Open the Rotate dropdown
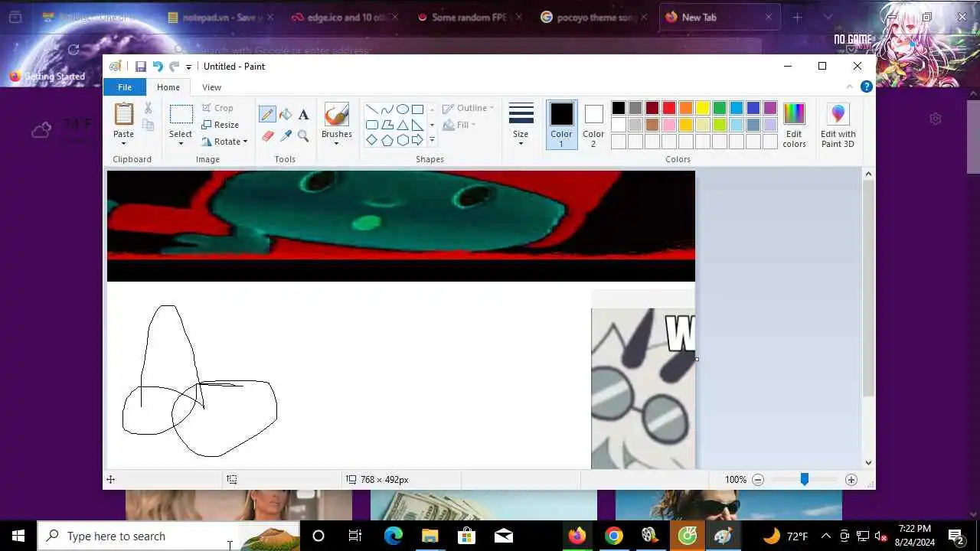 coord(224,142)
